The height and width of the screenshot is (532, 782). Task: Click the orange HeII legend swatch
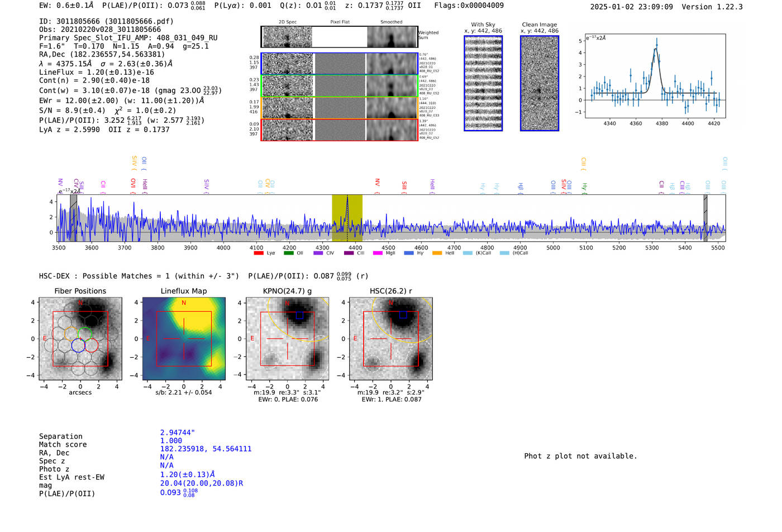437,253
